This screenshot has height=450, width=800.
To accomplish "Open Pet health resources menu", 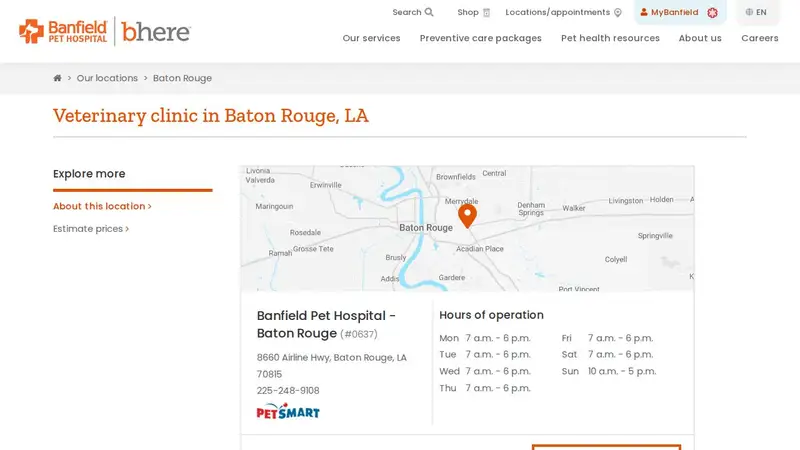I will (x=610, y=38).
